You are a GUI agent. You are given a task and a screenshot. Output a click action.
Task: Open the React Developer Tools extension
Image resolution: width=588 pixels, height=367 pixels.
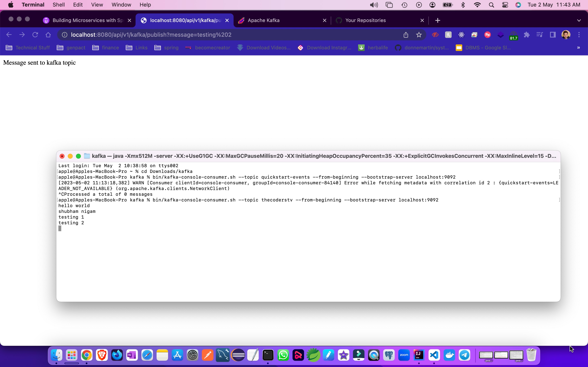pyautogui.click(x=461, y=35)
